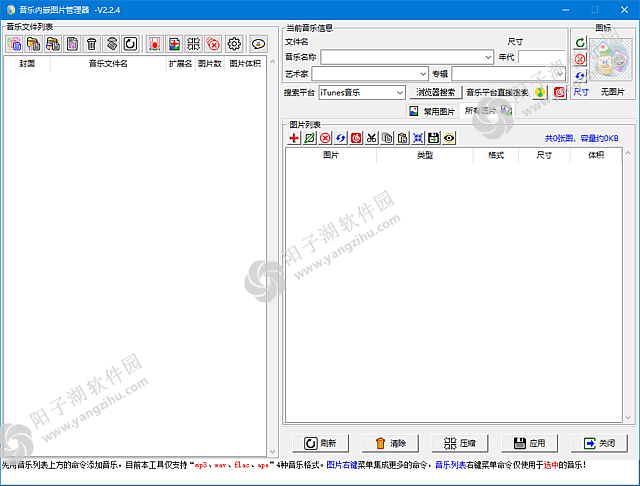This screenshot has width=640, height=486.
Task: Click the 刷新 button
Action: tap(320, 443)
